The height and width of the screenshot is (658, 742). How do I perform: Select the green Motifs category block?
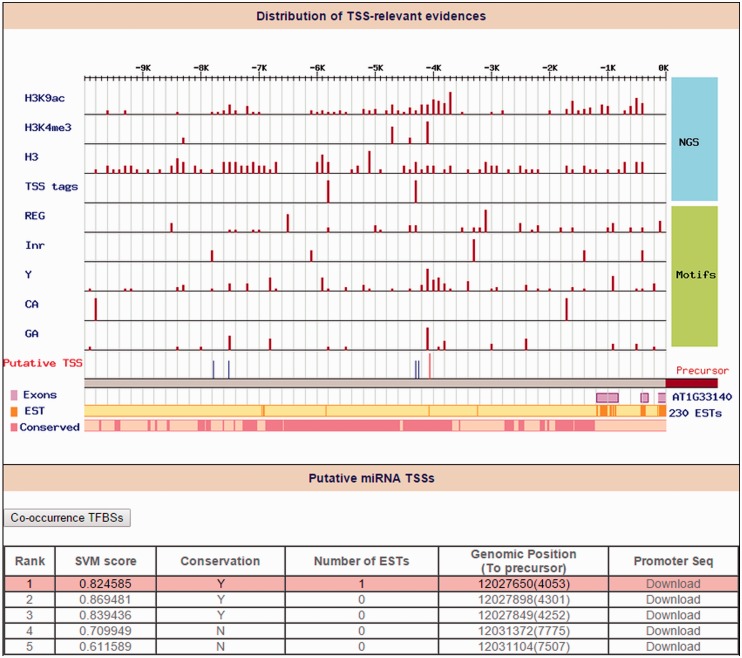click(x=694, y=276)
